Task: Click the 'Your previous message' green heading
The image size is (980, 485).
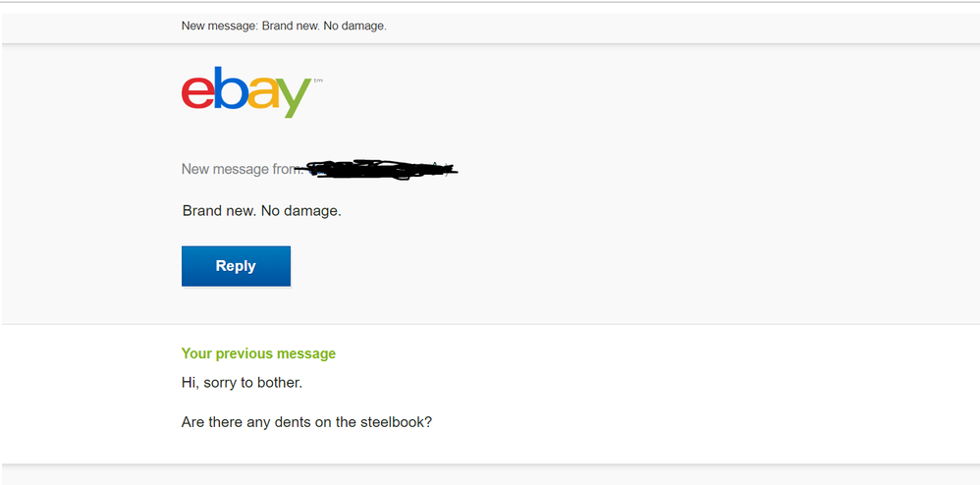Action: (258, 353)
